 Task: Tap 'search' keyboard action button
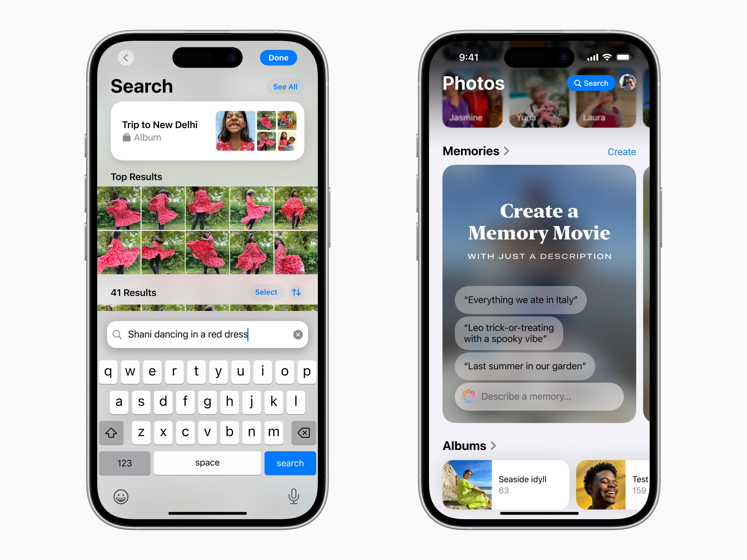point(289,463)
